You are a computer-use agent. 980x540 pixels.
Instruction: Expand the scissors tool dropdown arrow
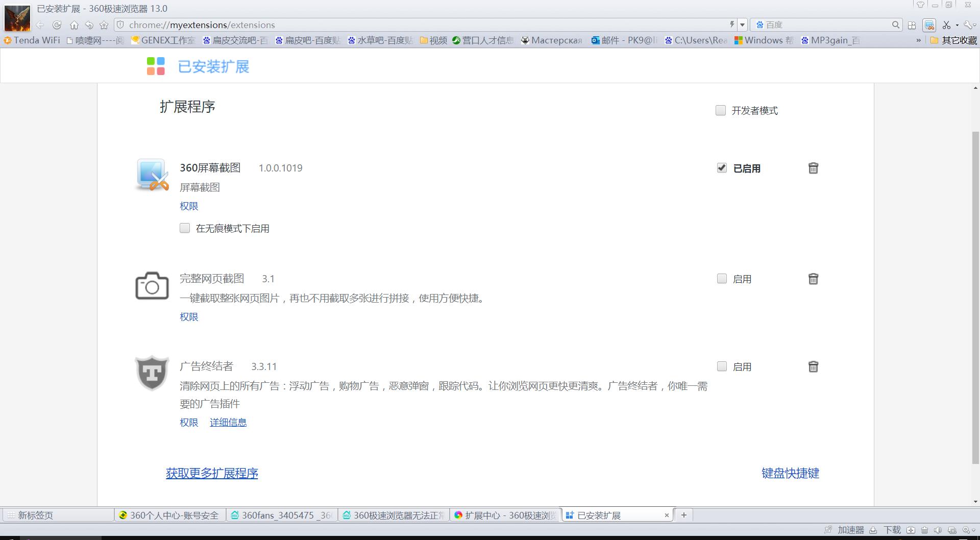click(957, 25)
